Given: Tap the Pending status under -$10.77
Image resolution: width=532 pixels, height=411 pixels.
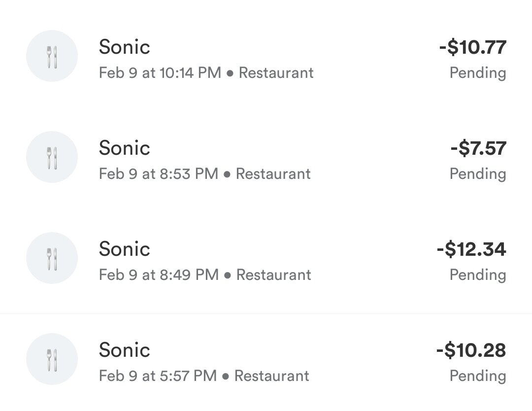Looking at the screenshot, I should click(x=477, y=73).
